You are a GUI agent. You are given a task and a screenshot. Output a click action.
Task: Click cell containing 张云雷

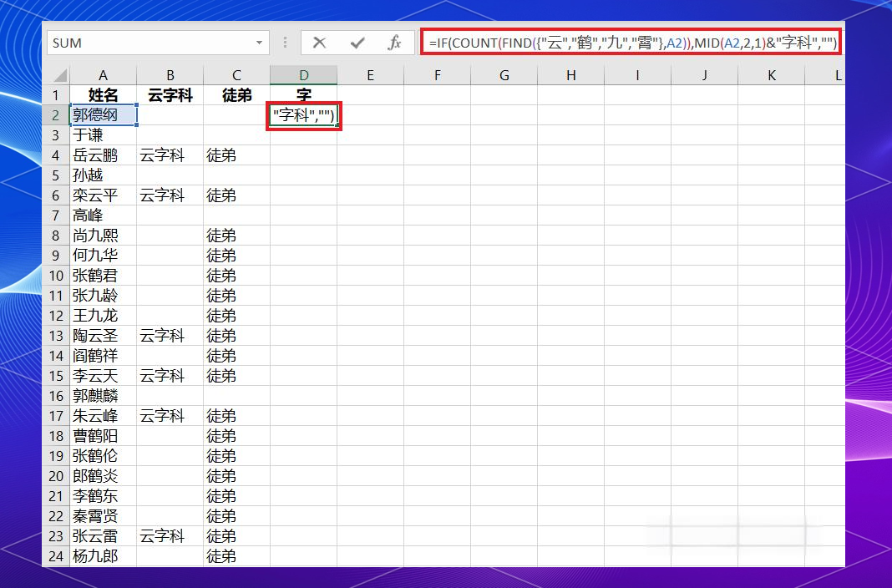(x=103, y=536)
